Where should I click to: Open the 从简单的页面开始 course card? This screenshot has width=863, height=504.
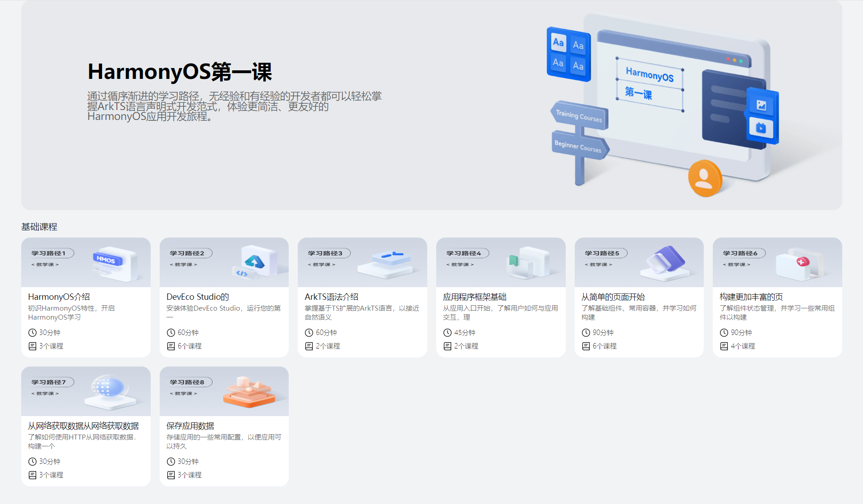639,298
